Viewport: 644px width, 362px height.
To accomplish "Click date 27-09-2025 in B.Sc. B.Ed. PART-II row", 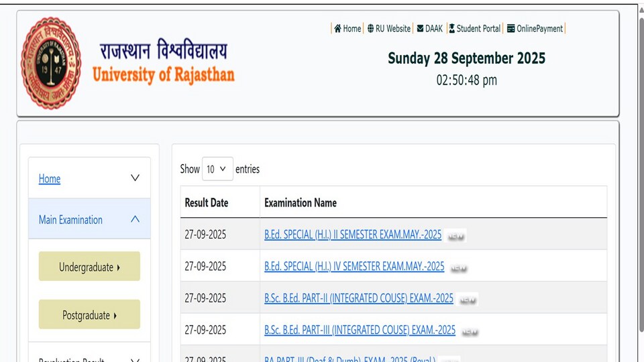I will click(205, 298).
